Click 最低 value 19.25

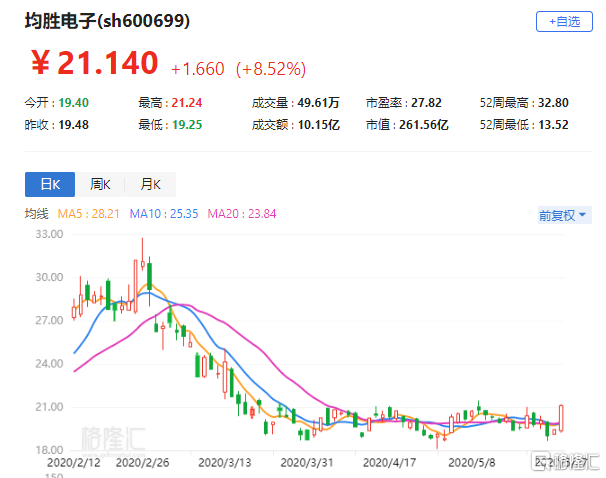[187, 125]
